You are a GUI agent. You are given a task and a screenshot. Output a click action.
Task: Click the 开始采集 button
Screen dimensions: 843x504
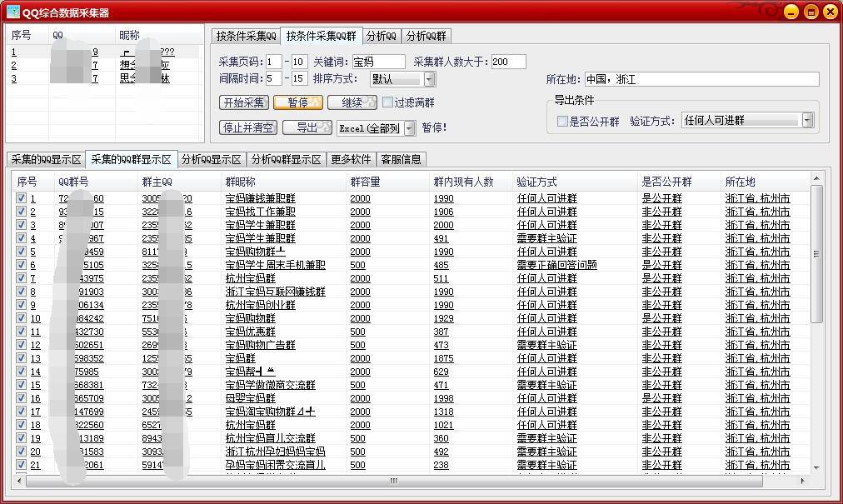click(244, 102)
